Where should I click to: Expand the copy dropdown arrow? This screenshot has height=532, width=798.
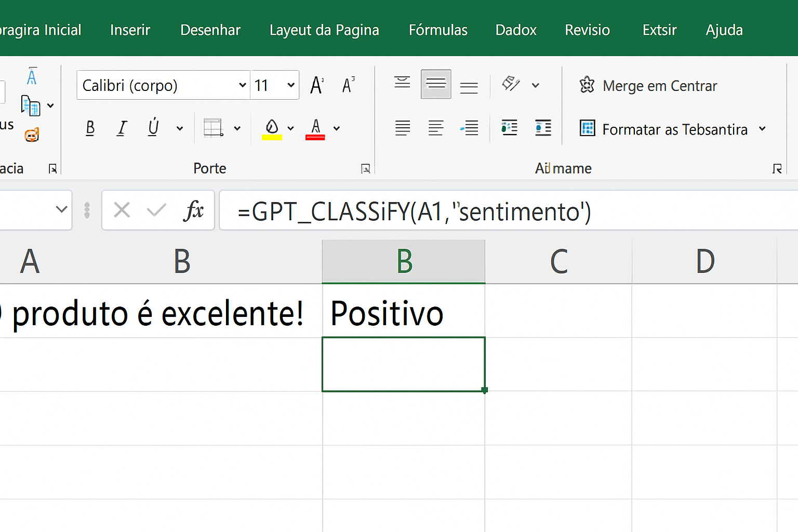(50, 105)
